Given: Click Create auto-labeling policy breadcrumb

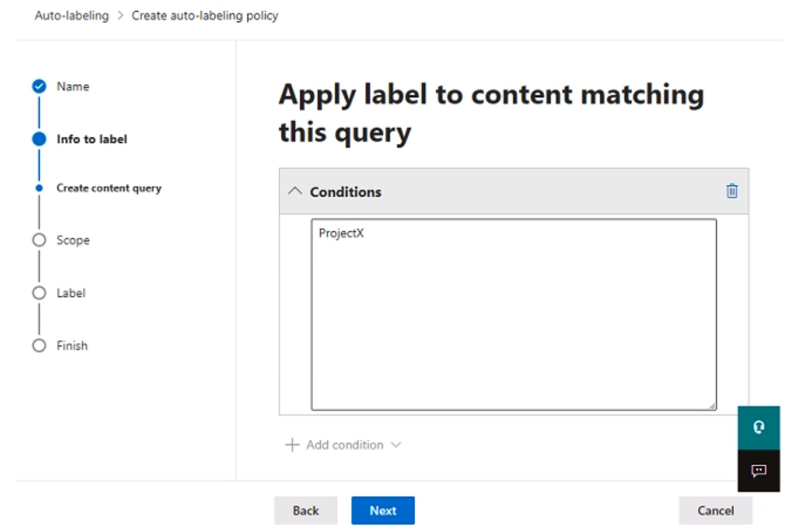Looking at the screenshot, I should tap(205, 15).
